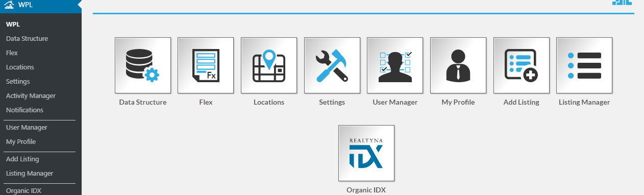Viewport: 644px width, 195px height.
Task: Open User Manager in the sidebar
Action: click(27, 127)
